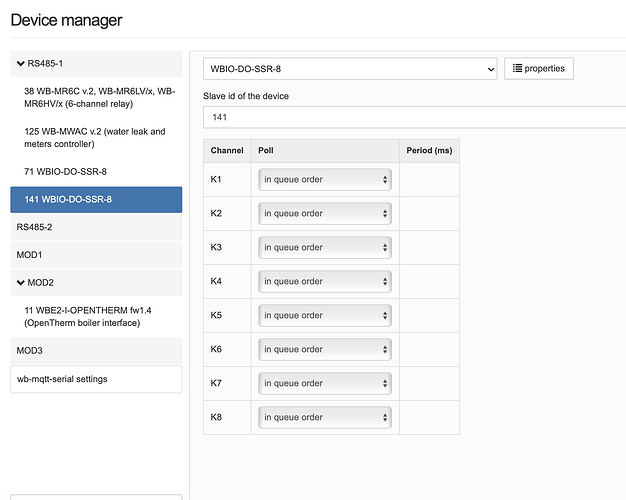
Task: Open K7 poll mode dropdown
Action: pos(325,383)
